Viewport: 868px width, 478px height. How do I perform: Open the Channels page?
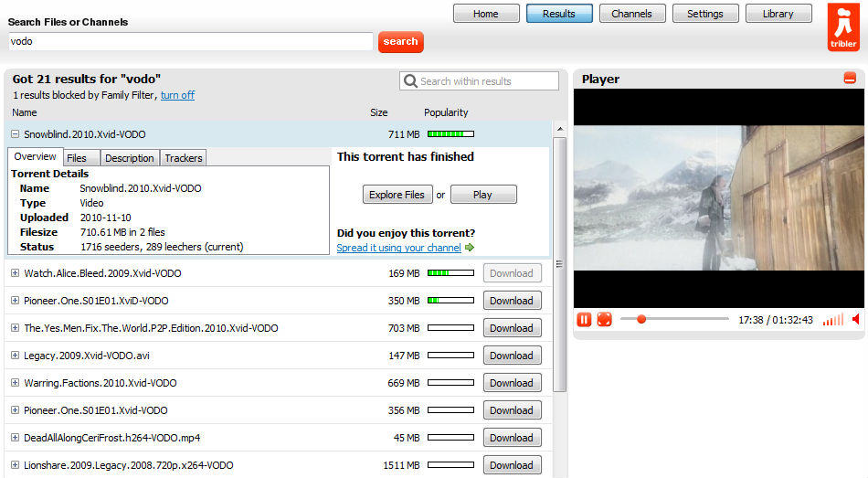tap(631, 14)
